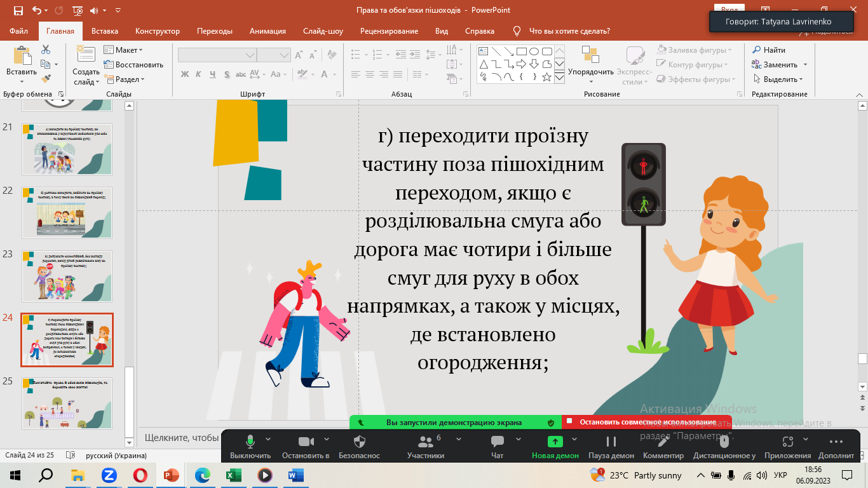Image resolution: width=868 pixels, height=488 pixels.
Task: Choose the right arrow shape in gallery
Action: point(521,64)
